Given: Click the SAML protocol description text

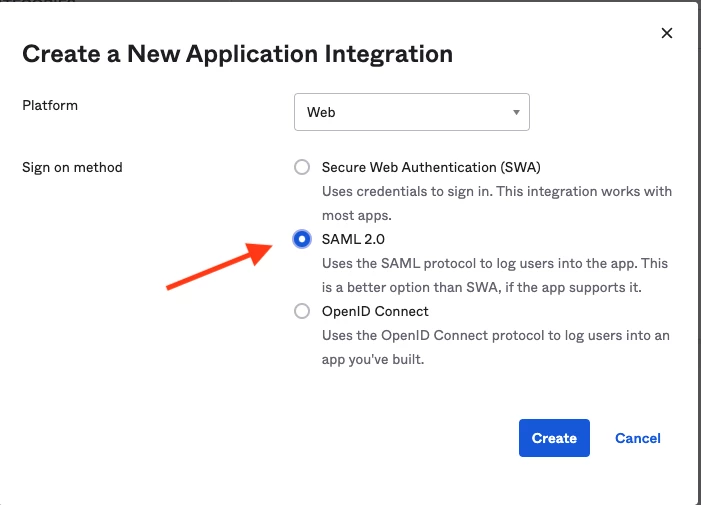Looking at the screenshot, I should click(494, 275).
